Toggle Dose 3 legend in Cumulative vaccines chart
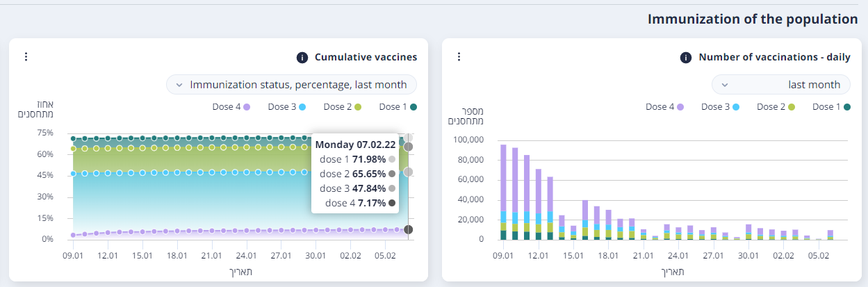Viewport: 868px width, 287px height. click(x=286, y=107)
